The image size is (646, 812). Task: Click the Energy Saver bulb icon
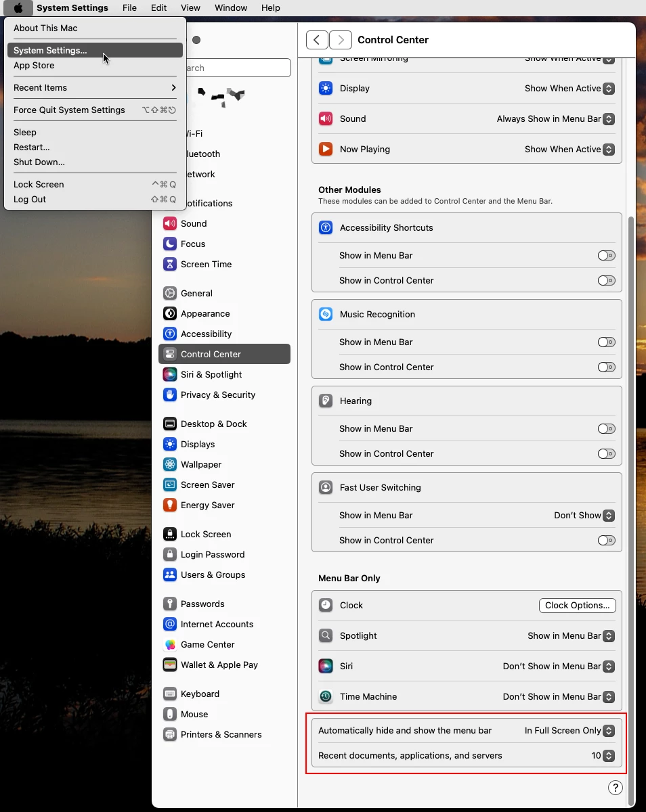click(170, 505)
